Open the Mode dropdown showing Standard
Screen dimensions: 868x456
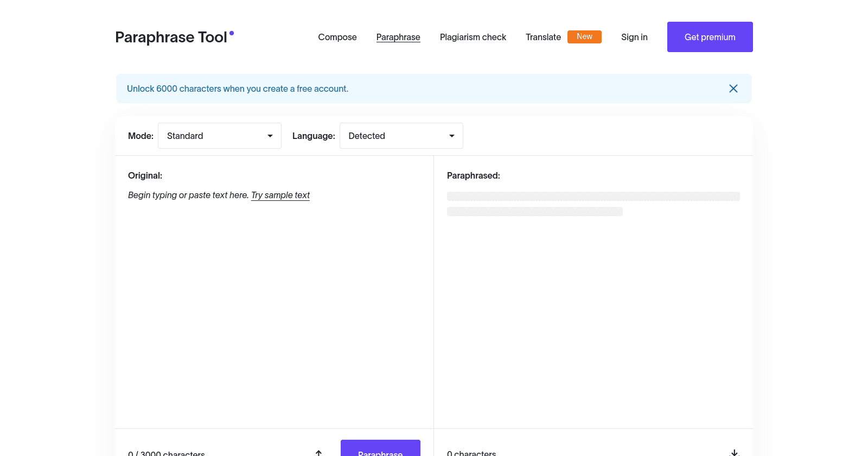click(x=220, y=136)
